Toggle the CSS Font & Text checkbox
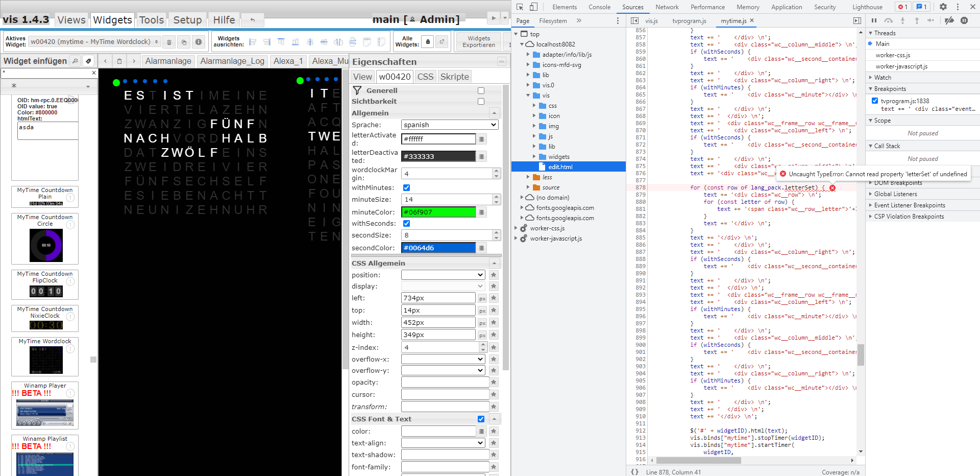This screenshot has height=476, width=980. click(481, 419)
